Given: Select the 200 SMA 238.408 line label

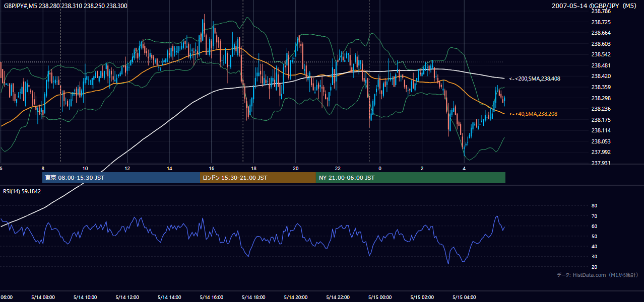Looking at the screenshot, I should click(534, 79).
